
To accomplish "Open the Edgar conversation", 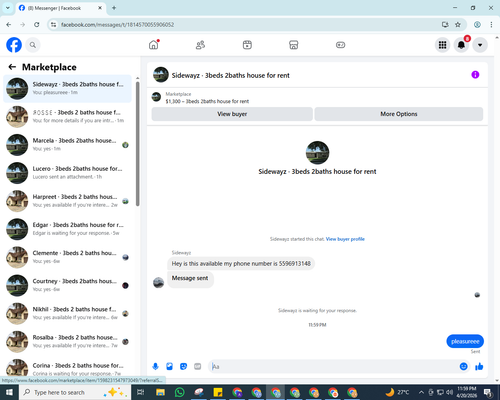I will pos(67,229).
